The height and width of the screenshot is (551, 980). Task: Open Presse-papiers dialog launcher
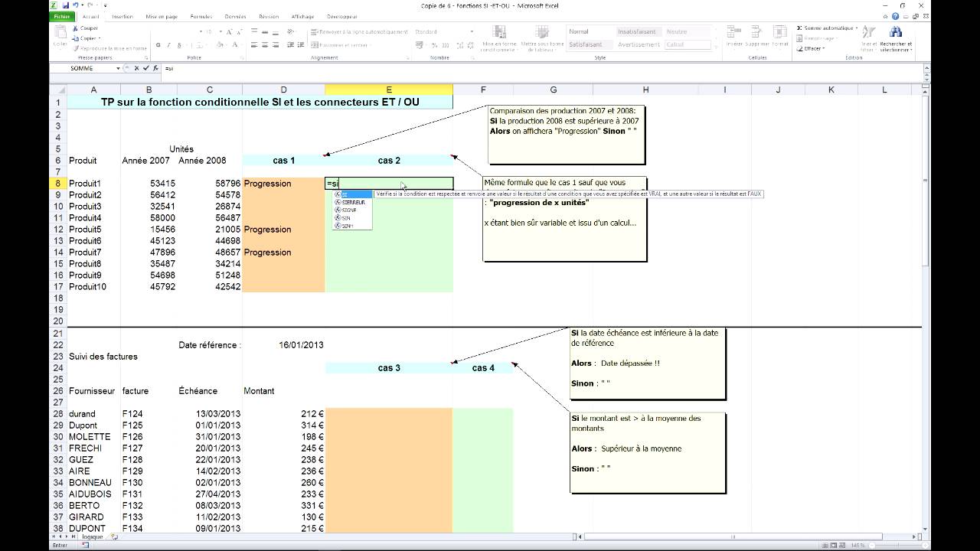click(x=146, y=58)
